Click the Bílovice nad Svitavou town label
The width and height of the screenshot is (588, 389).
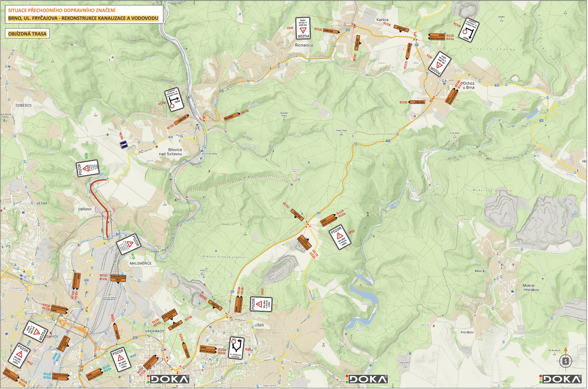[170, 152]
